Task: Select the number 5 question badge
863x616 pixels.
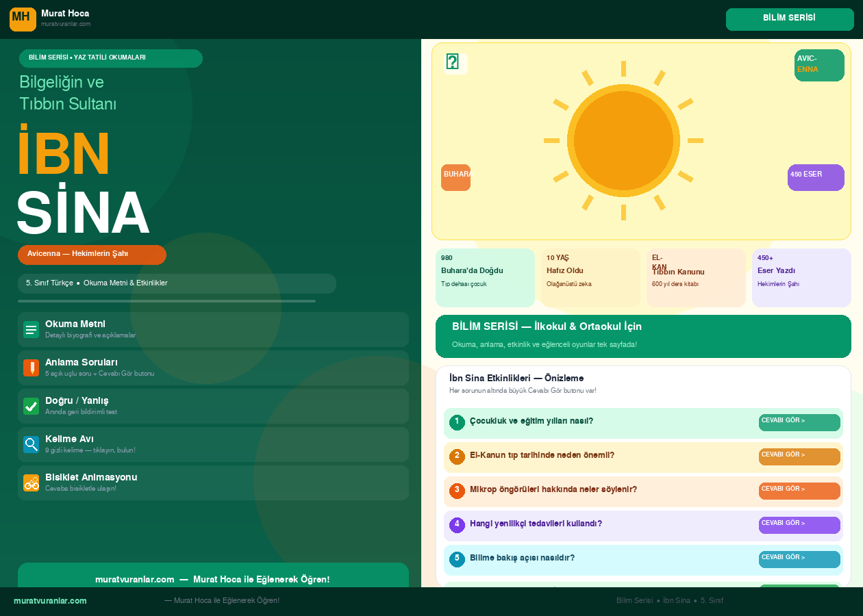Action: [x=457, y=559]
